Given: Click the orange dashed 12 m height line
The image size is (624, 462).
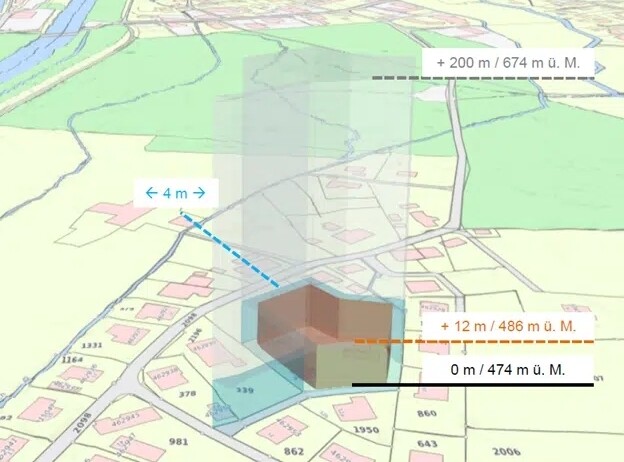Looking at the screenshot, I should pyautogui.click(x=470, y=342).
